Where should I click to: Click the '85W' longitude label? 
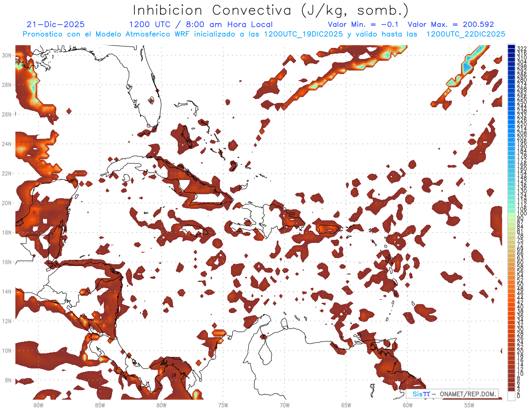(x=100, y=405)
